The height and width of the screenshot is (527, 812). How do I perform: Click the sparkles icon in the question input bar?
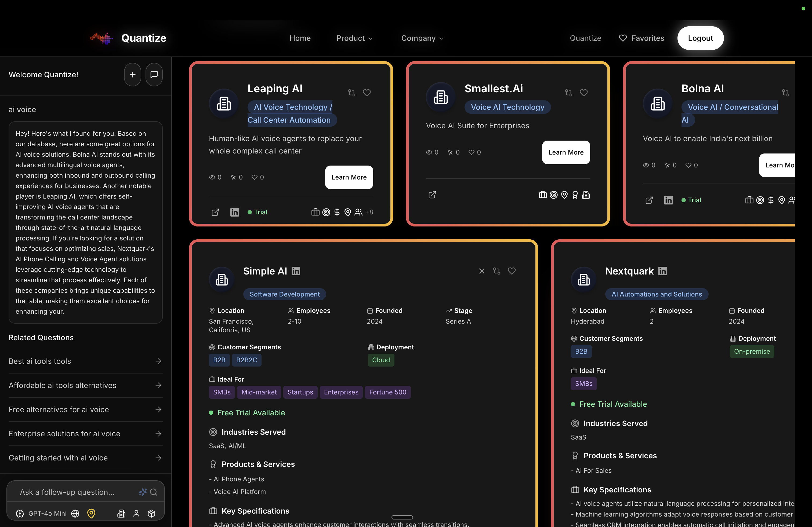pos(143,492)
